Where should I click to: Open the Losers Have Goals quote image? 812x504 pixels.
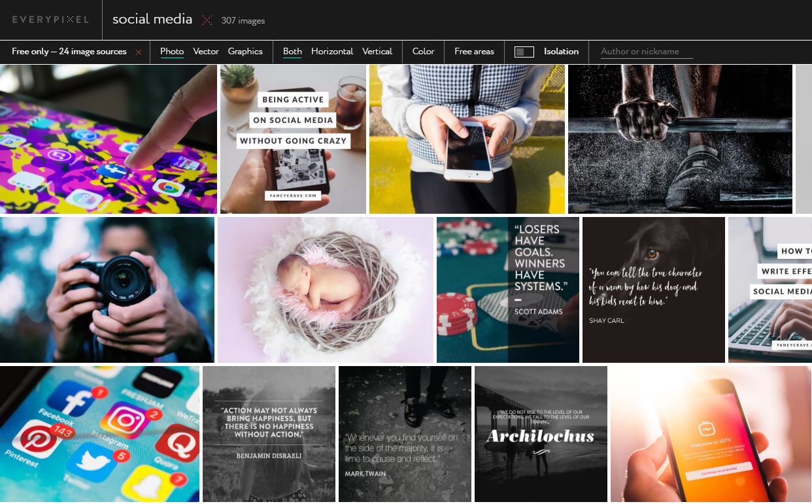[508, 290]
